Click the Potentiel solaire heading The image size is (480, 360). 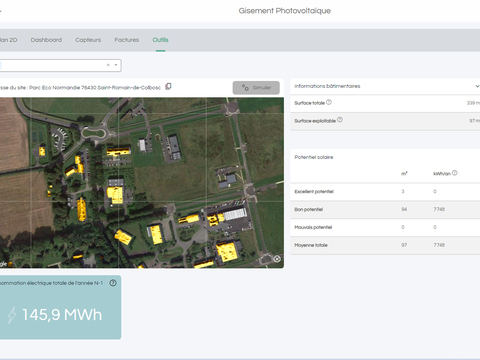click(314, 157)
